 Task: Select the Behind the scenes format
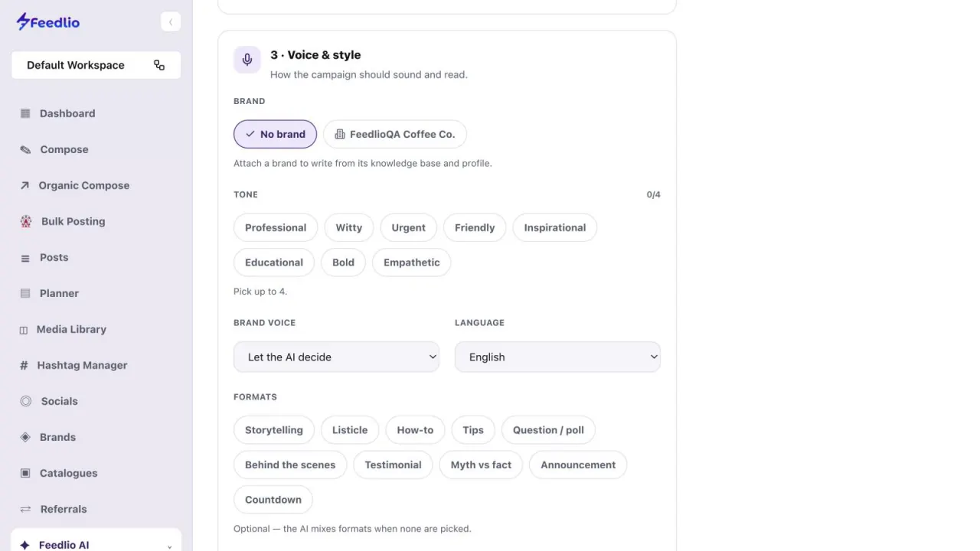290,465
